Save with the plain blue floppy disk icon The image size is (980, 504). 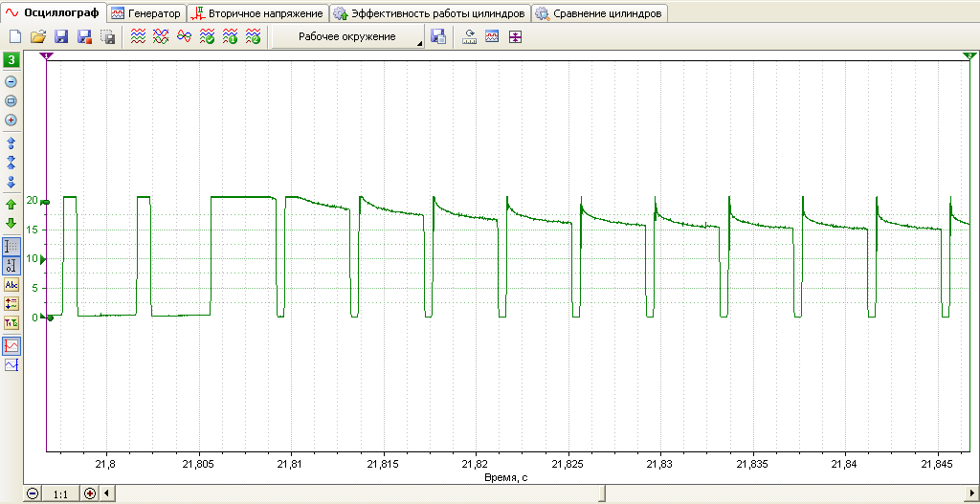pyautogui.click(x=61, y=37)
